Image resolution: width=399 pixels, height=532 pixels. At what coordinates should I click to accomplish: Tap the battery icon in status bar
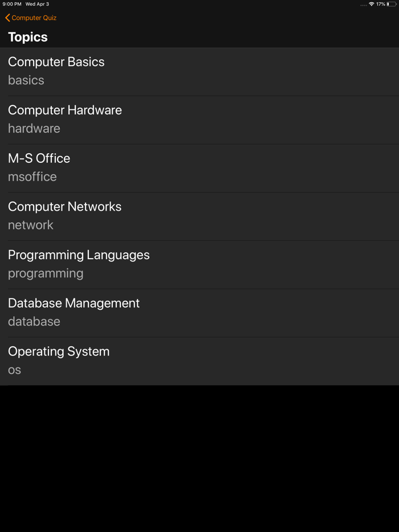(392, 4)
